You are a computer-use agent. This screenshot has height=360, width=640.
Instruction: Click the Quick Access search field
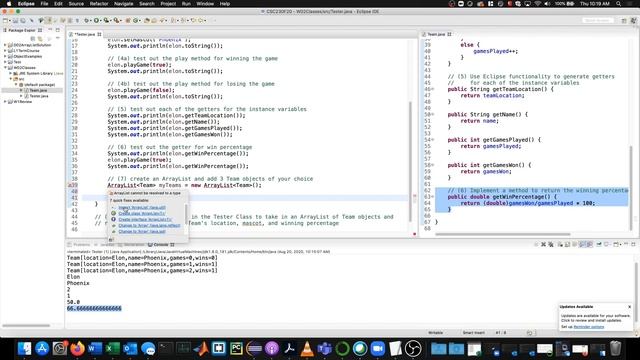coord(598,20)
